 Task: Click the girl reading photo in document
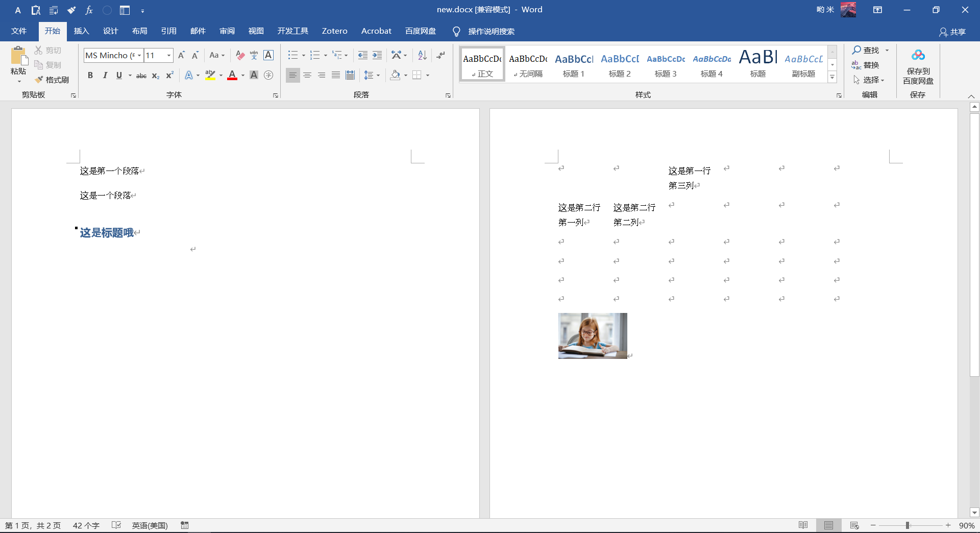pos(592,335)
